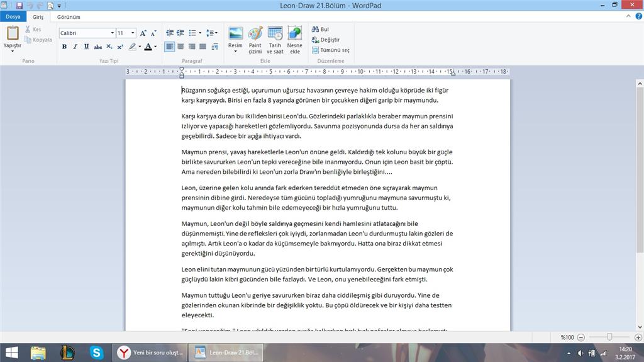
Task: Toggle Superscript formatting
Action: tap(120, 47)
